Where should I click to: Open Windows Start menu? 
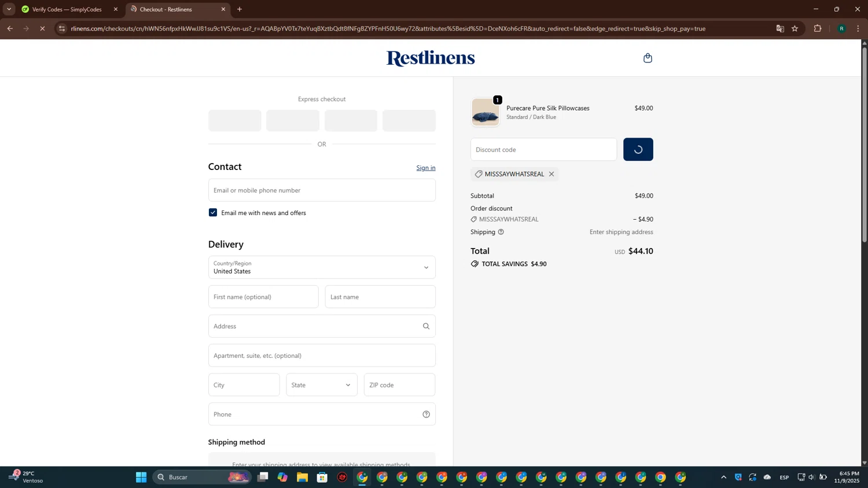click(141, 477)
